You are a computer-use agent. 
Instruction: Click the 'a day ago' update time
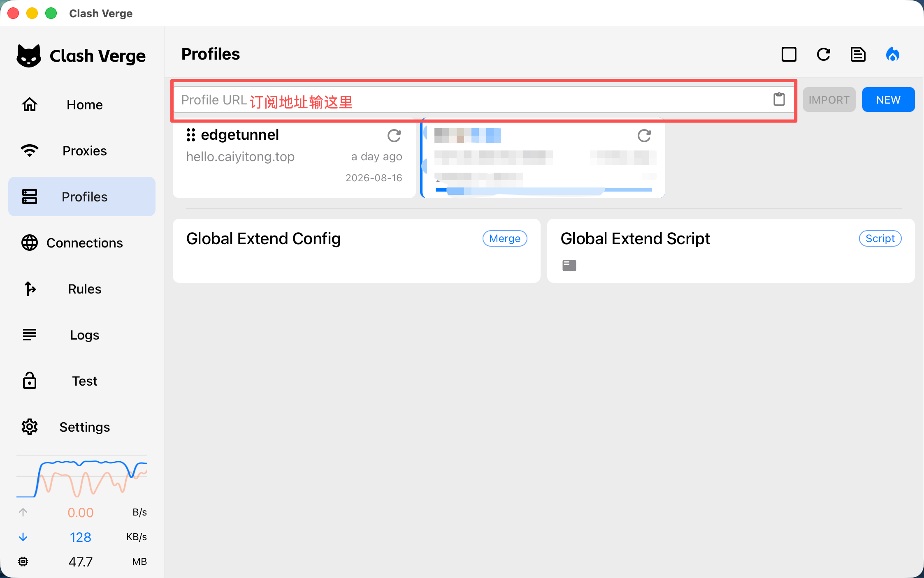click(377, 157)
